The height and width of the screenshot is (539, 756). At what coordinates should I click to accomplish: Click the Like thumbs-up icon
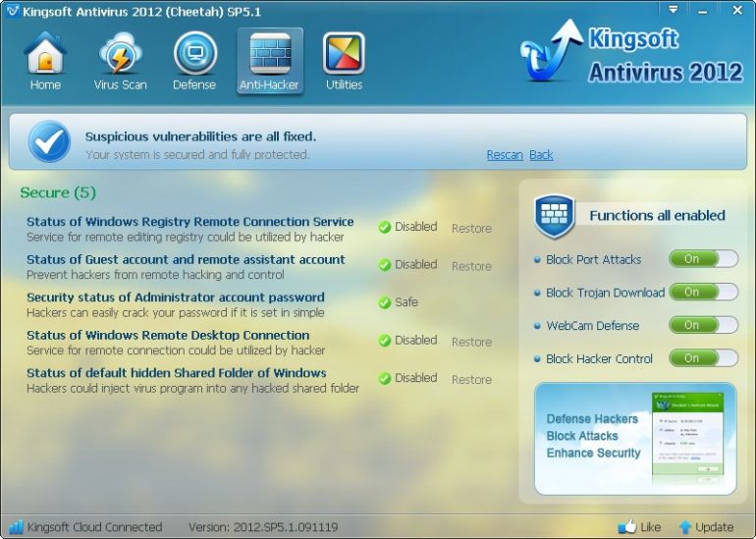coord(626,526)
